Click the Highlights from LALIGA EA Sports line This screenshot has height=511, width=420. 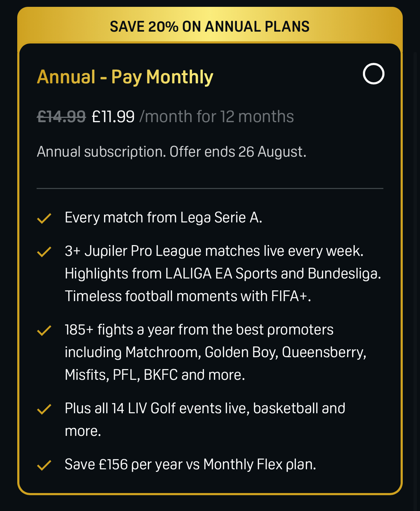point(223,274)
